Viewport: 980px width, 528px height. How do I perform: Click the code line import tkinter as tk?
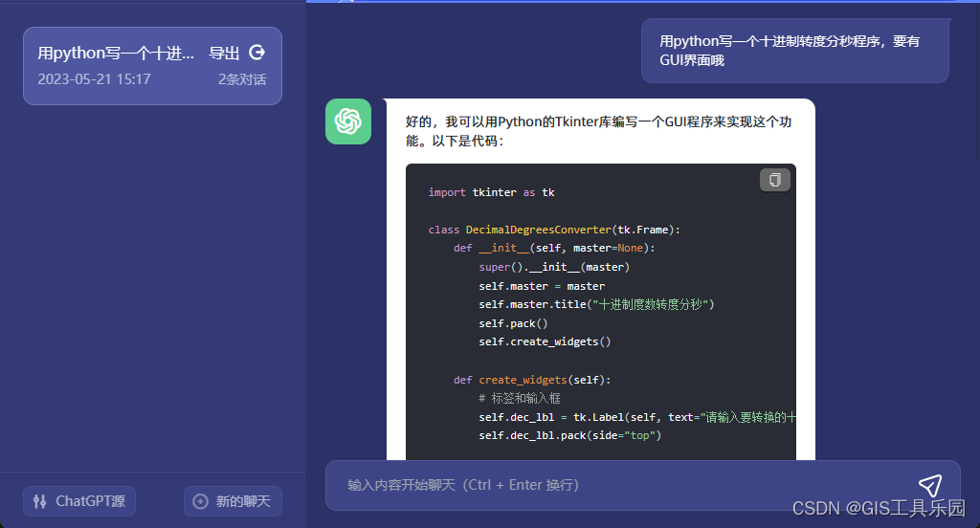491,192
